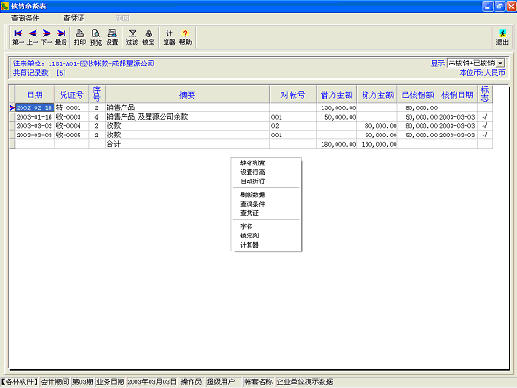Select the row selector of the 2003-01-16 row
This screenshot has height=388, width=517.
tap(12, 117)
